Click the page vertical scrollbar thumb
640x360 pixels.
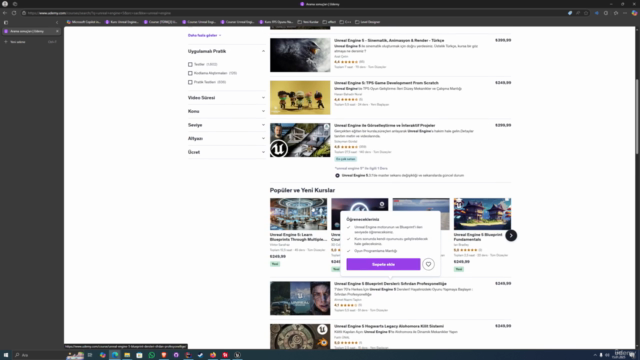[x=636, y=116]
